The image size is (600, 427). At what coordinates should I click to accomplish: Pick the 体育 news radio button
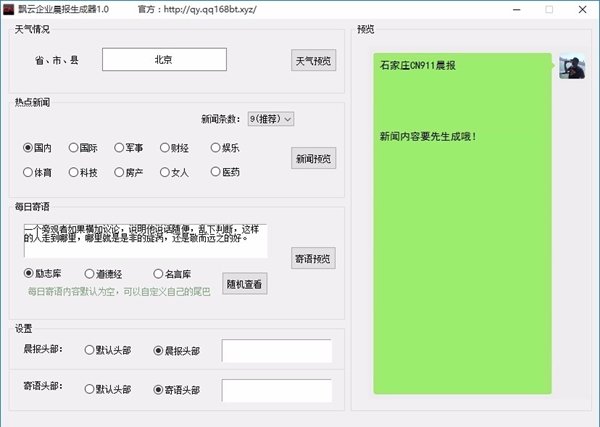[x=37, y=172]
